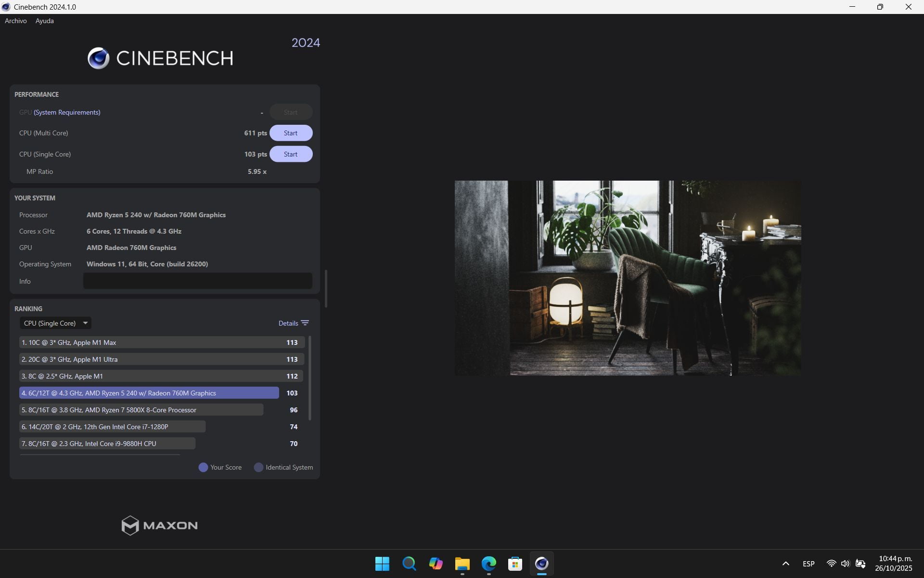Click the Info text field
Image resolution: width=924 pixels, height=578 pixels.
198,281
